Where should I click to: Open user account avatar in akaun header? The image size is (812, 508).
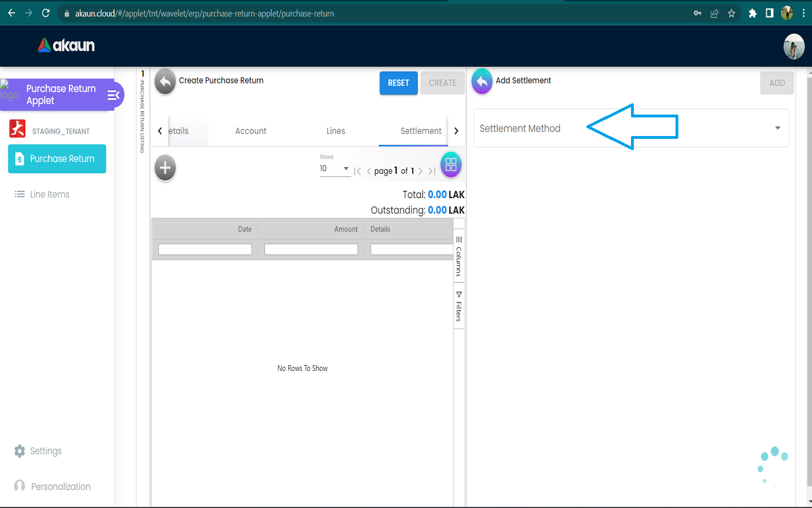(x=794, y=46)
